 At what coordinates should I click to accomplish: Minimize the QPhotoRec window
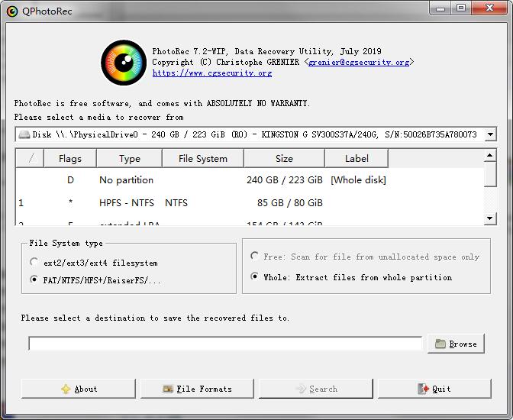(x=440, y=8)
